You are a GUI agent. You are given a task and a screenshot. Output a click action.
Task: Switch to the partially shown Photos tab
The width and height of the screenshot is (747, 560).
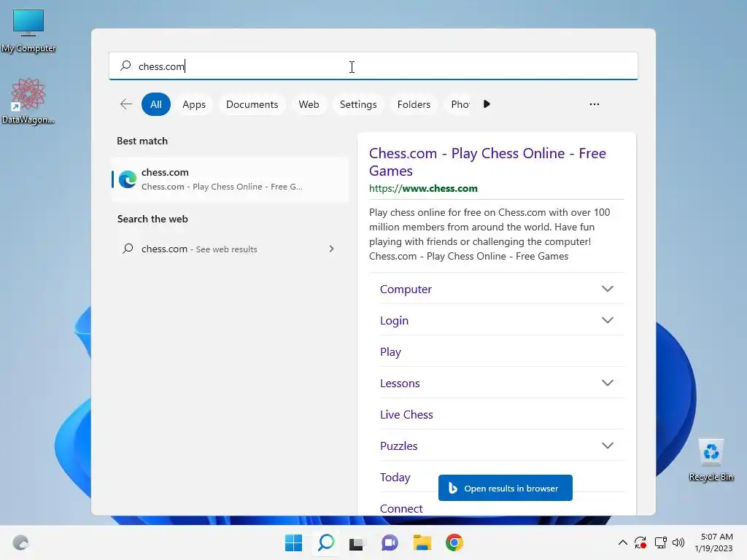tap(460, 104)
